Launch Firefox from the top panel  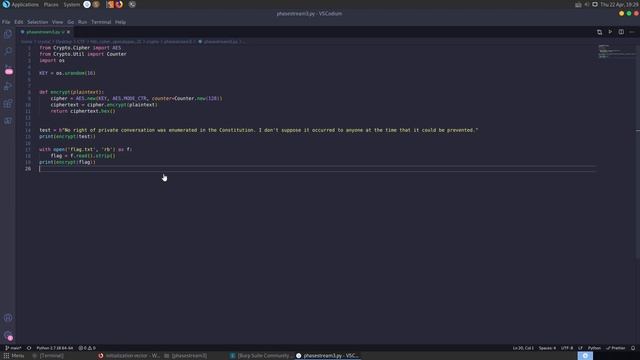point(119,4)
